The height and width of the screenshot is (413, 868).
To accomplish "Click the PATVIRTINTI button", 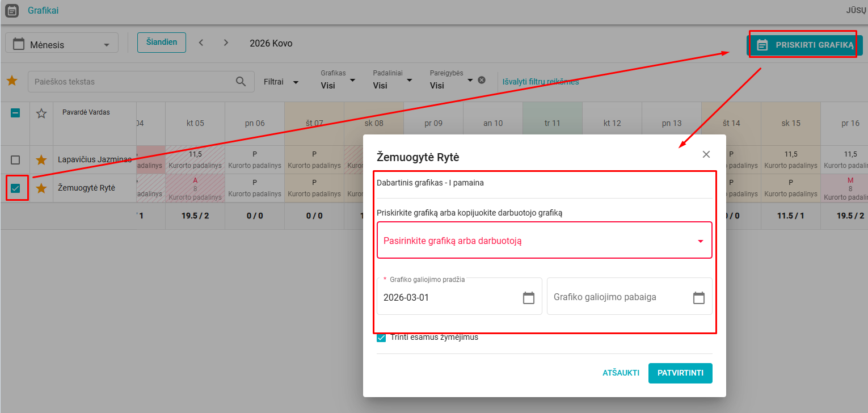I will pyautogui.click(x=680, y=373).
